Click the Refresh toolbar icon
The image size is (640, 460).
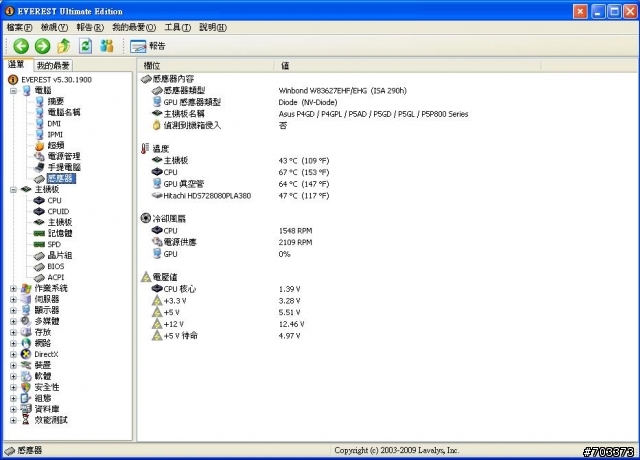[85, 46]
